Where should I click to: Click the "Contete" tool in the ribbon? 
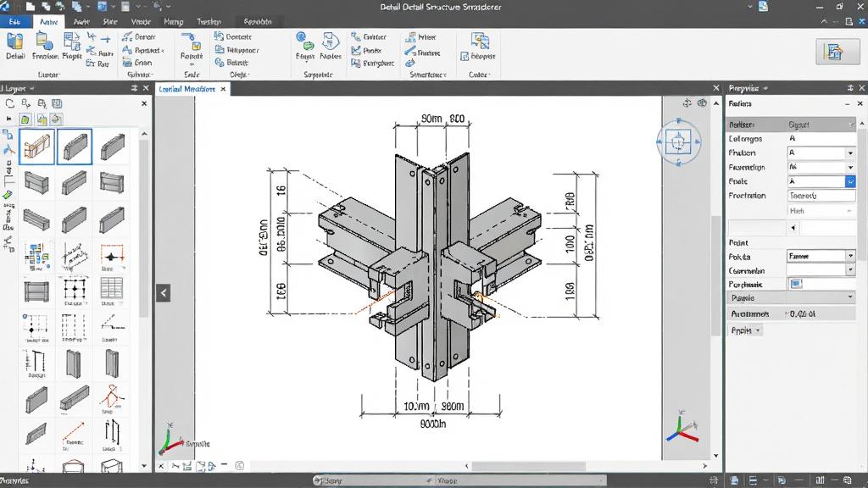233,36
